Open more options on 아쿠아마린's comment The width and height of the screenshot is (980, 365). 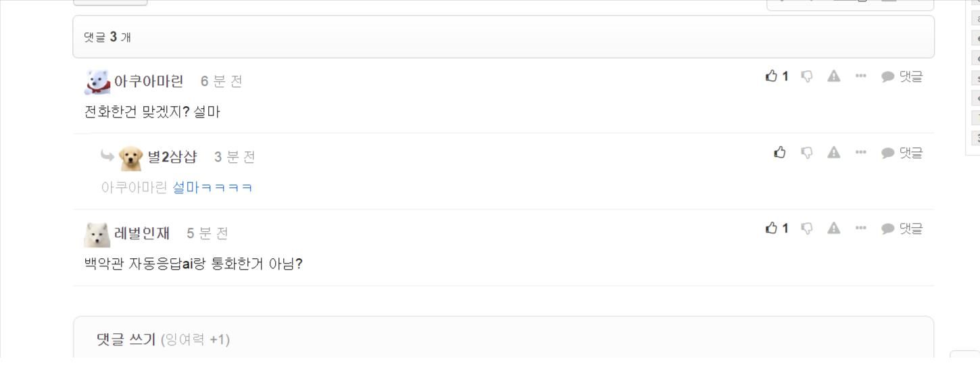point(860,76)
